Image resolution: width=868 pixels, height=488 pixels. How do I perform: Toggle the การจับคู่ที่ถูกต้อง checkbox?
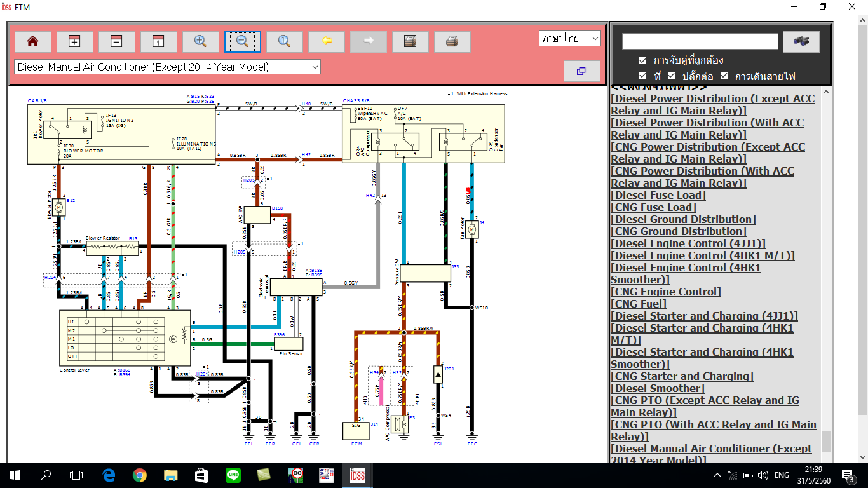(x=642, y=60)
